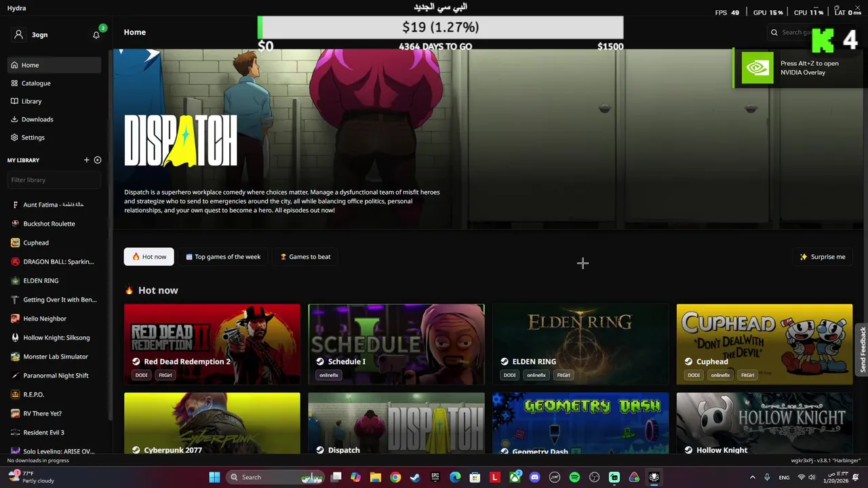This screenshot has width=868, height=488.
Task: Open the notifications bell icon
Action: tap(96, 35)
